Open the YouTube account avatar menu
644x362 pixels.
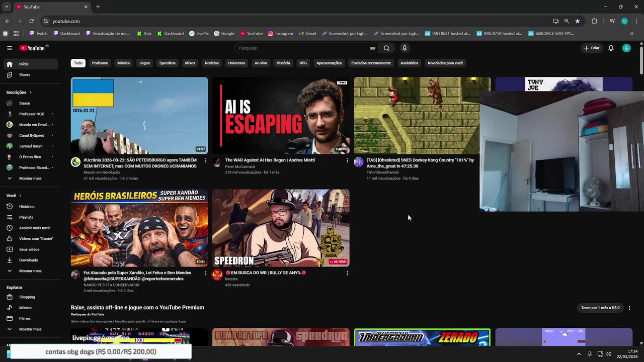626,48
